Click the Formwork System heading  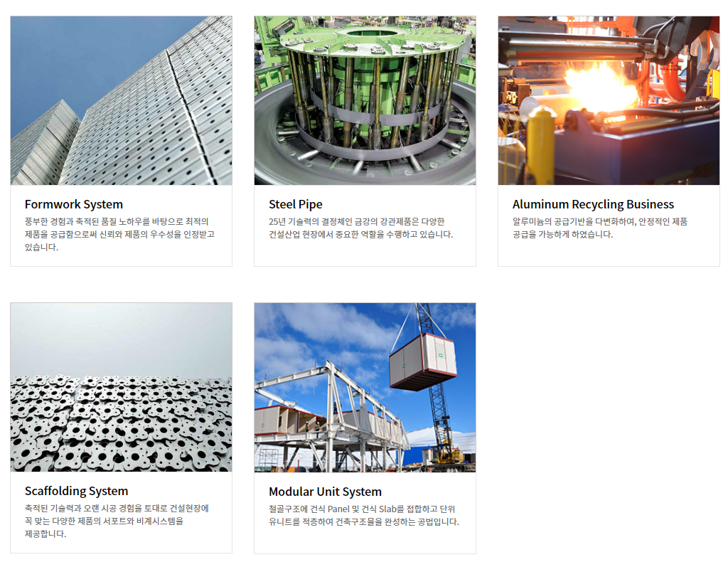(74, 204)
